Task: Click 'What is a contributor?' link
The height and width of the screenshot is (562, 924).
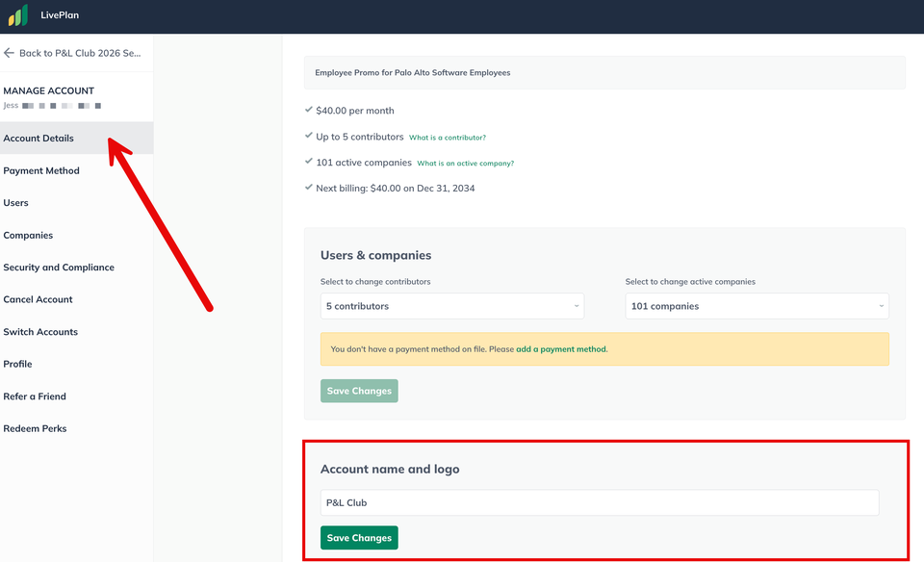Action: 448,138
